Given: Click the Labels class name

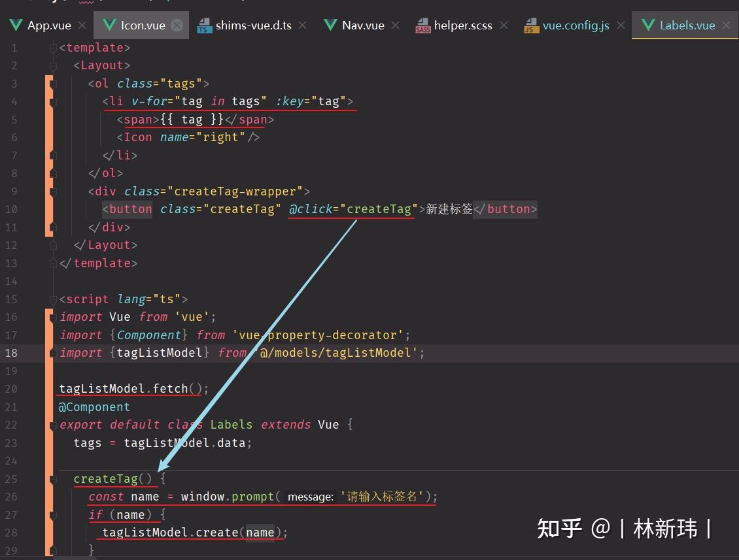Looking at the screenshot, I should click(x=232, y=425).
